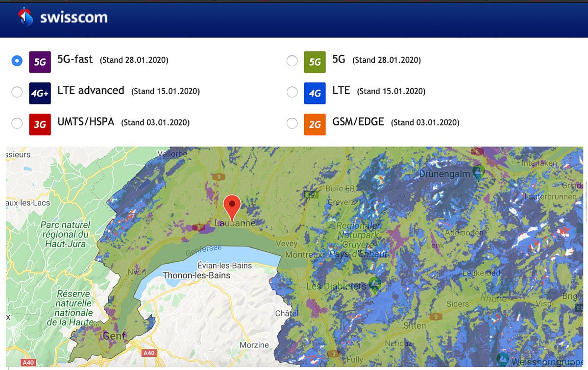Click the Les Diablerets mountain marker icon
This screenshot has height=370, width=588.
pyautogui.click(x=375, y=285)
